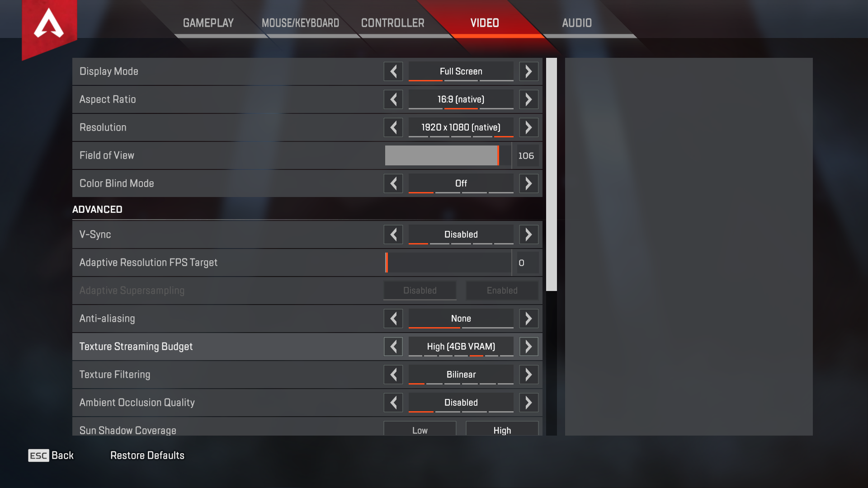Click left arrow on Color Blind Mode
The height and width of the screenshot is (488, 868).
click(393, 183)
